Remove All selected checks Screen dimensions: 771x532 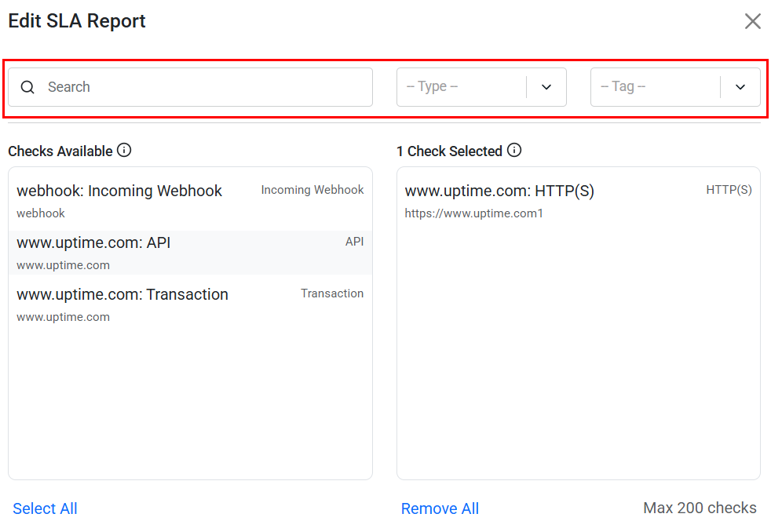point(440,508)
